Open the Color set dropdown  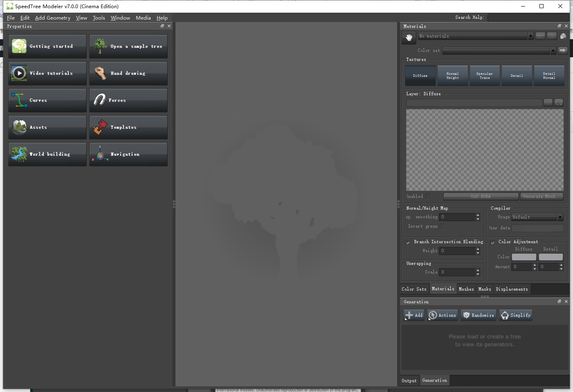[499, 50]
